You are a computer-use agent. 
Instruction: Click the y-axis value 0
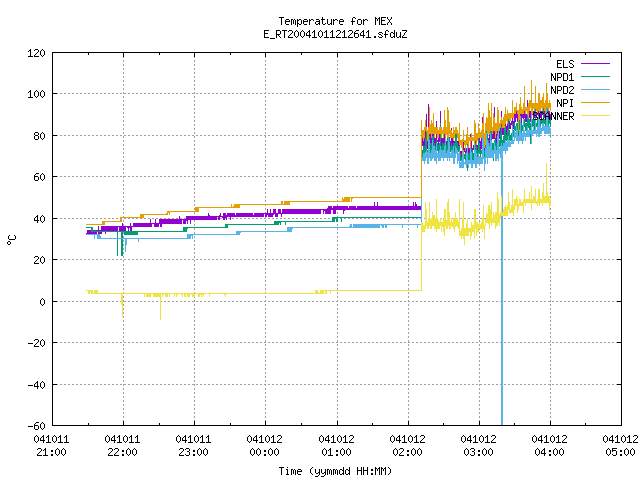pyautogui.click(x=42, y=302)
